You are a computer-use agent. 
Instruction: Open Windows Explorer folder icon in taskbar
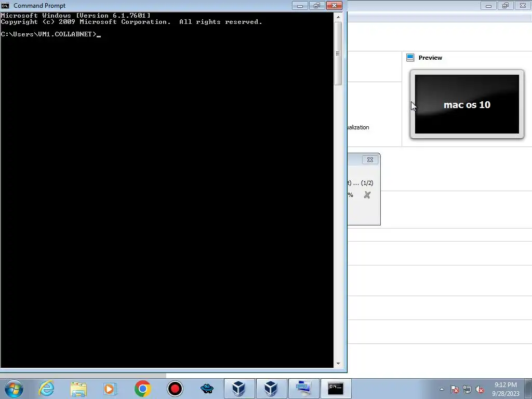click(x=79, y=389)
